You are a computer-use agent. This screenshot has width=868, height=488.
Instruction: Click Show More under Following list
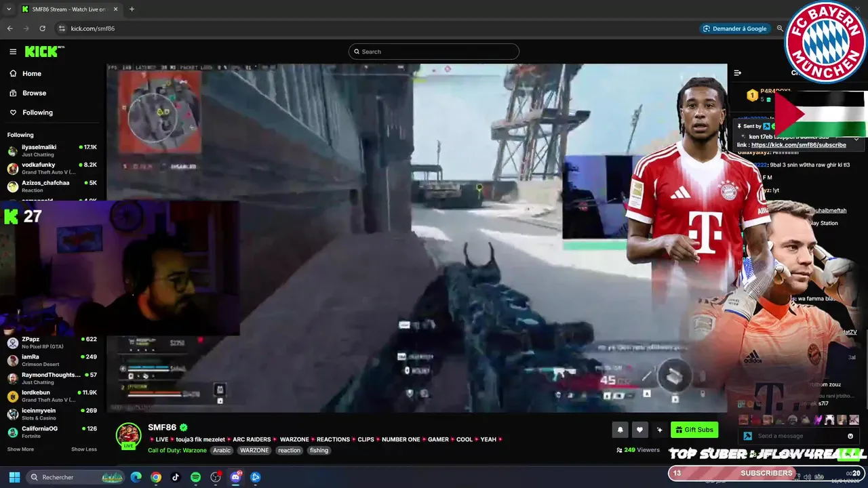pyautogui.click(x=20, y=449)
